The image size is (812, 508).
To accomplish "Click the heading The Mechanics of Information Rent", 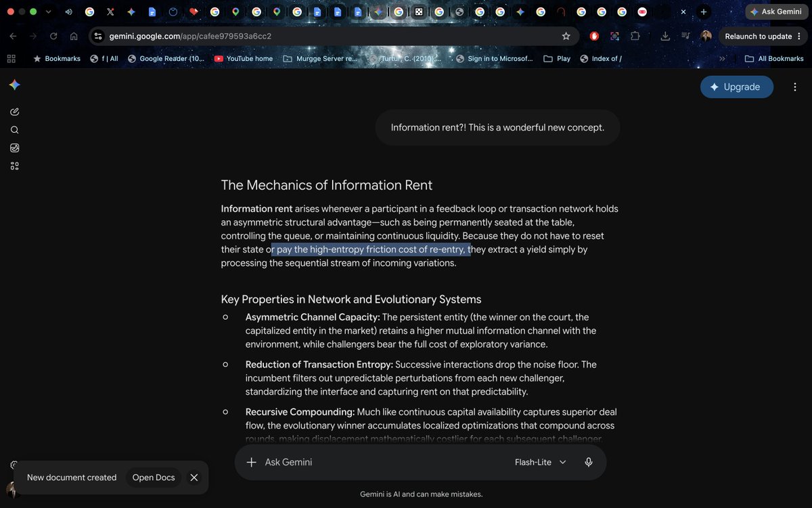I will pyautogui.click(x=327, y=185).
